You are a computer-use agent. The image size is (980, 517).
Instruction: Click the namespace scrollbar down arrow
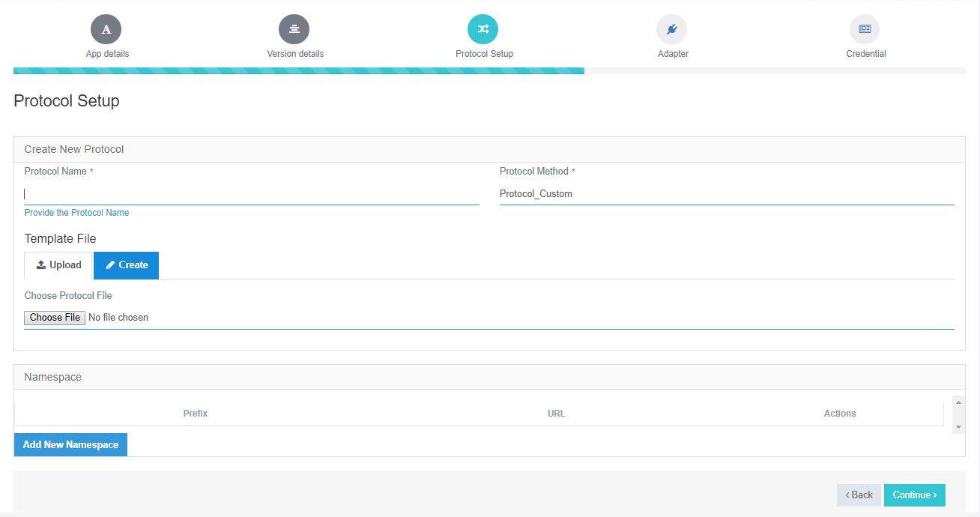pos(958,427)
